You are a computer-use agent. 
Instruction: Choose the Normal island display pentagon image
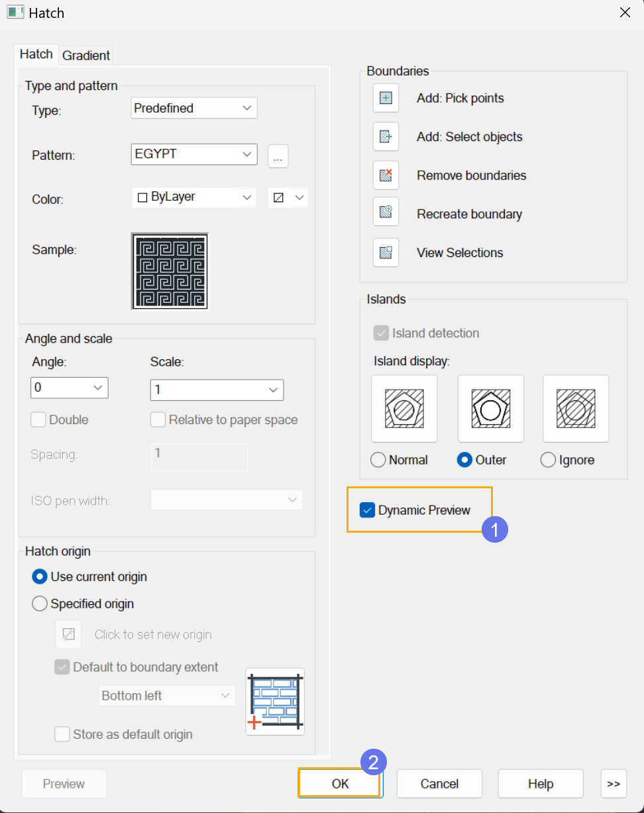coord(404,408)
